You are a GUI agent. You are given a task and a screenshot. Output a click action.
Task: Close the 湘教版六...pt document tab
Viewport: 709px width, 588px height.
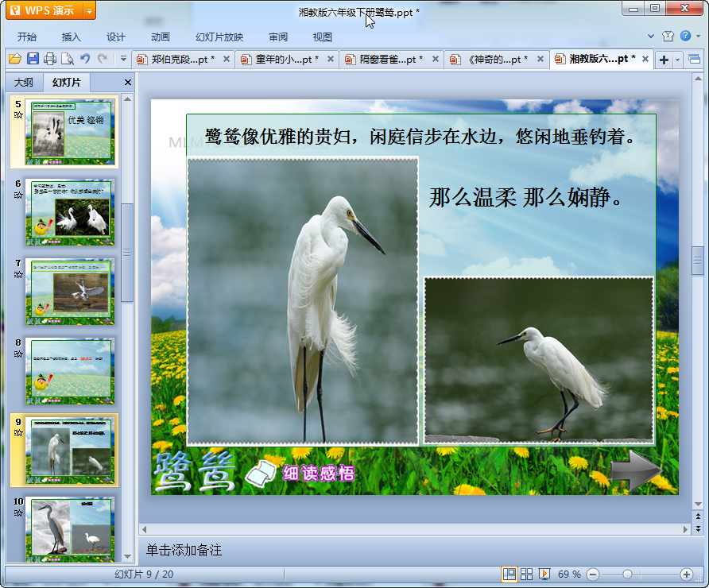click(x=645, y=59)
